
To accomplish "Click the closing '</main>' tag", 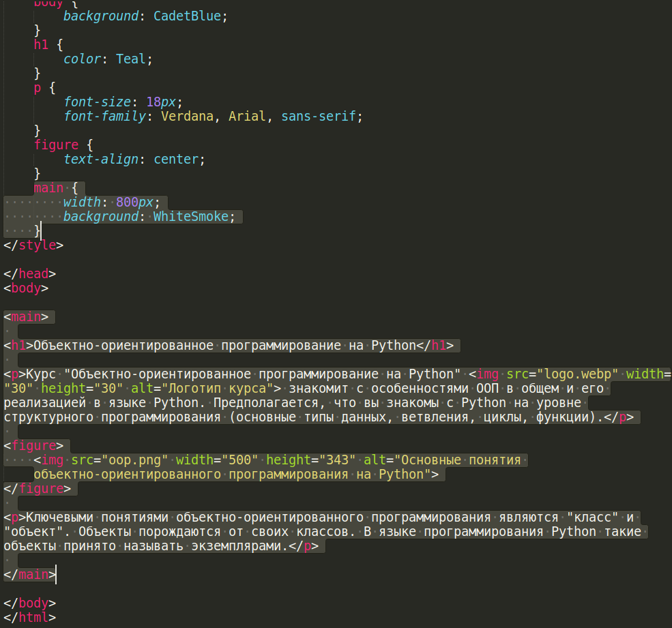I will tap(29, 574).
